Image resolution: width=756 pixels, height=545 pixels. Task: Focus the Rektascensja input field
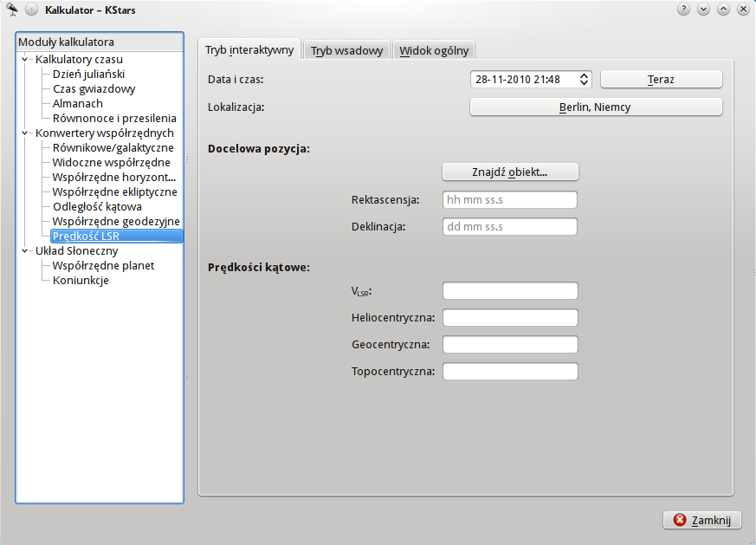(x=509, y=200)
